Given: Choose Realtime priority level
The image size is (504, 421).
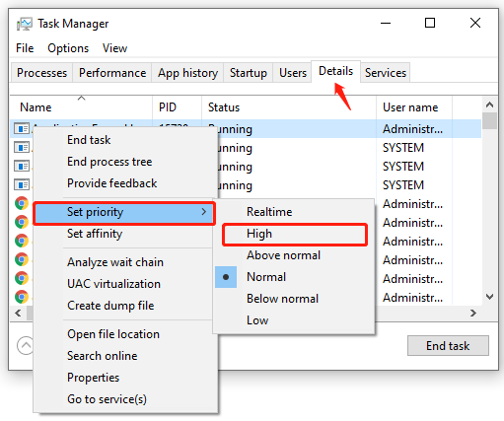Looking at the screenshot, I should click(269, 212).
